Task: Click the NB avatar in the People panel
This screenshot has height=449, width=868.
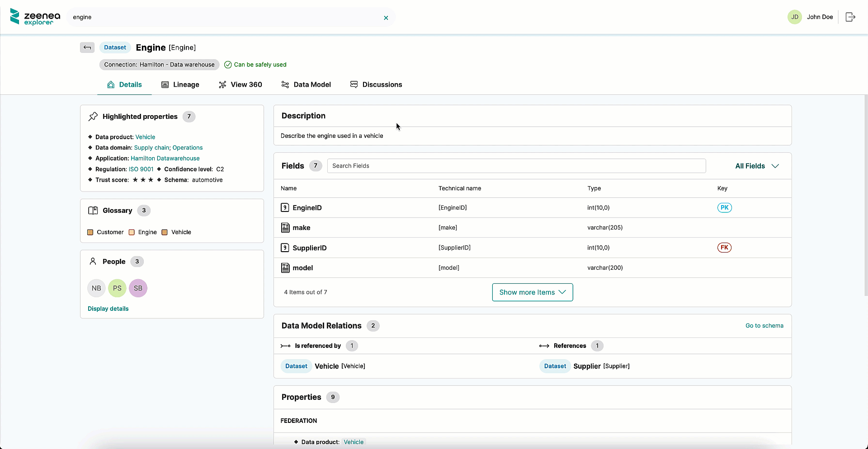Action: (x=96, y=288)
